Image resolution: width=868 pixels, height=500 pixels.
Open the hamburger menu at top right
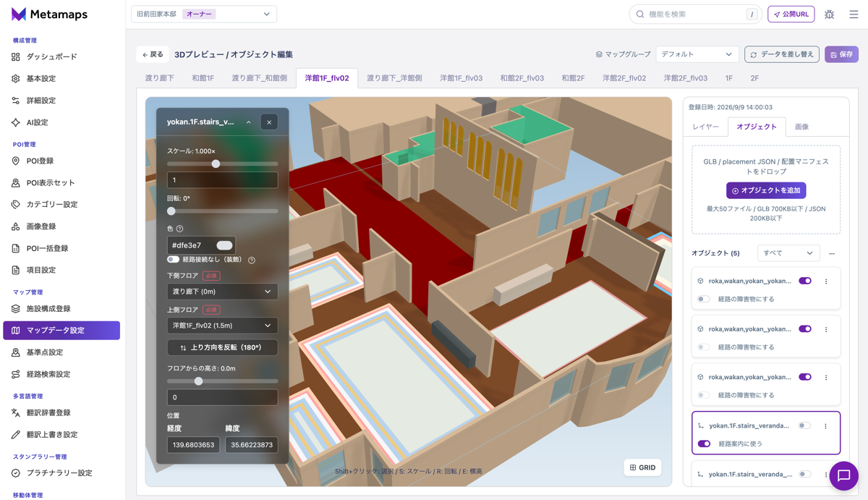click(854, 14)
